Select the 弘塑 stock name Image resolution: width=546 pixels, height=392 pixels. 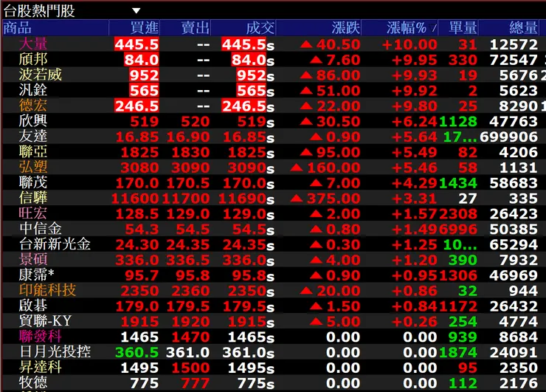coord(33,167)
